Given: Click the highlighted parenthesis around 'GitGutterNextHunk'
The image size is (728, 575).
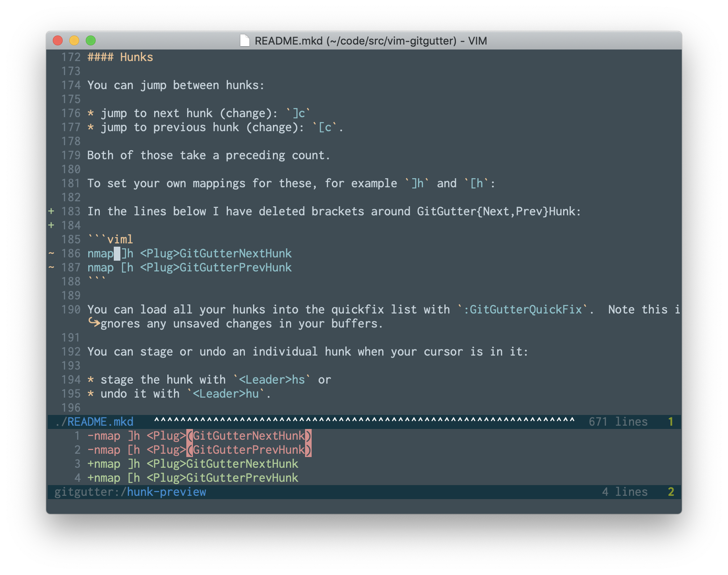Looking at the screenshot, I should 189,436.
